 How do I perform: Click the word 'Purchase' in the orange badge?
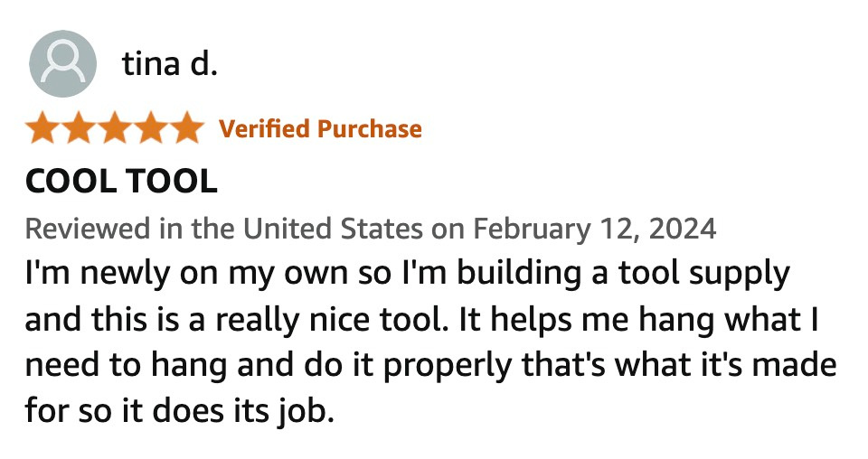[x=370, y=129]
